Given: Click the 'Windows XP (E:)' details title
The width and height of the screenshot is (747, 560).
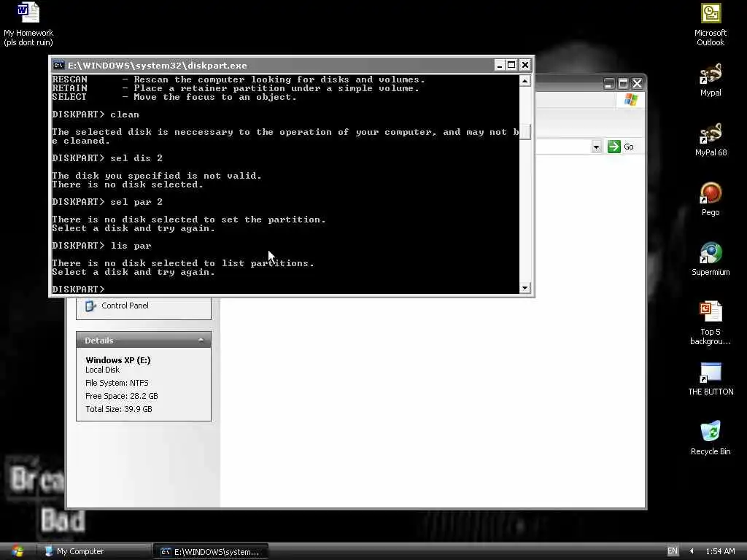Looking at the screenshot, I should click(x=118, y=360).
